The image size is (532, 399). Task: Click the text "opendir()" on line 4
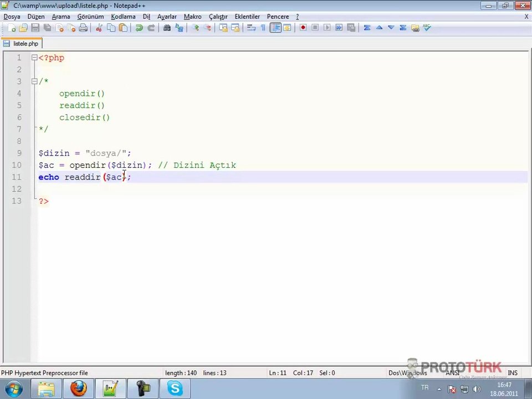tap(82, 93)
